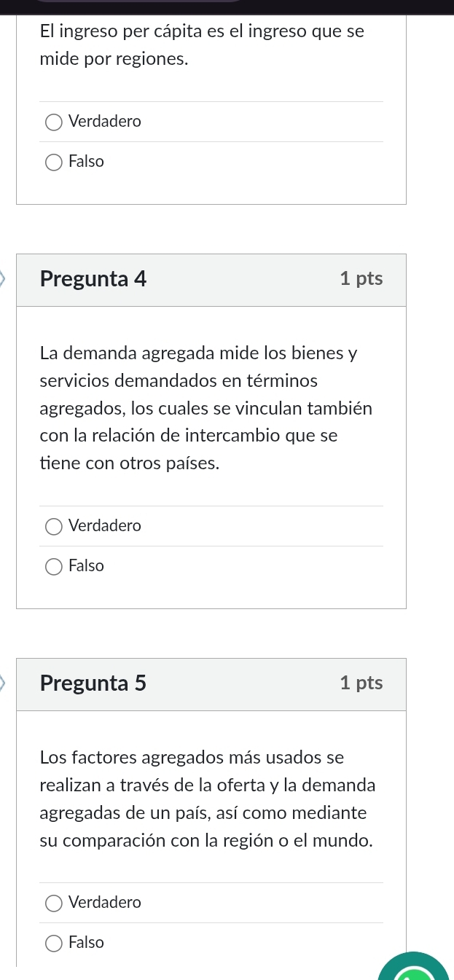Tap the "Falso" text label in Pregunta 5
The image size is (454, 980).
(x=86, y=943)
